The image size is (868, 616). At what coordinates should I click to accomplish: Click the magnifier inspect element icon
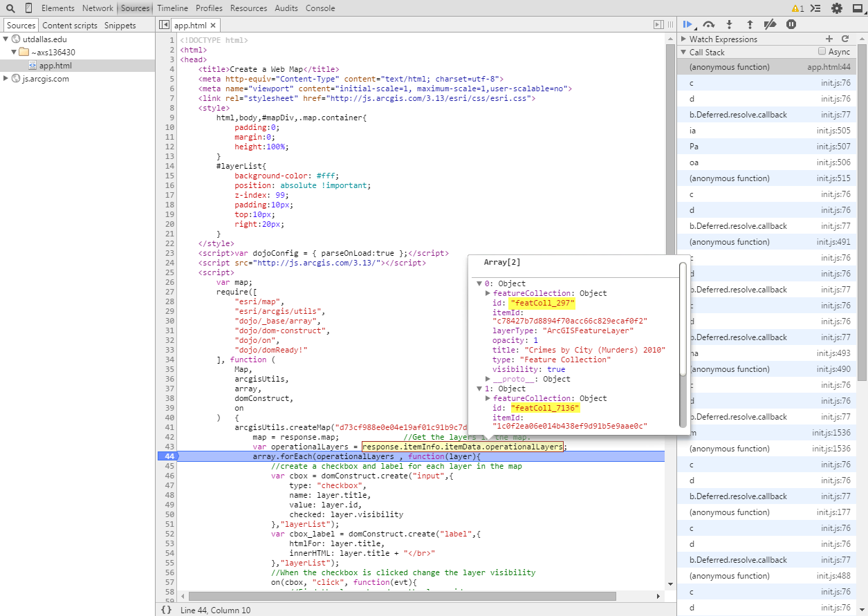(x=10, y=8)
